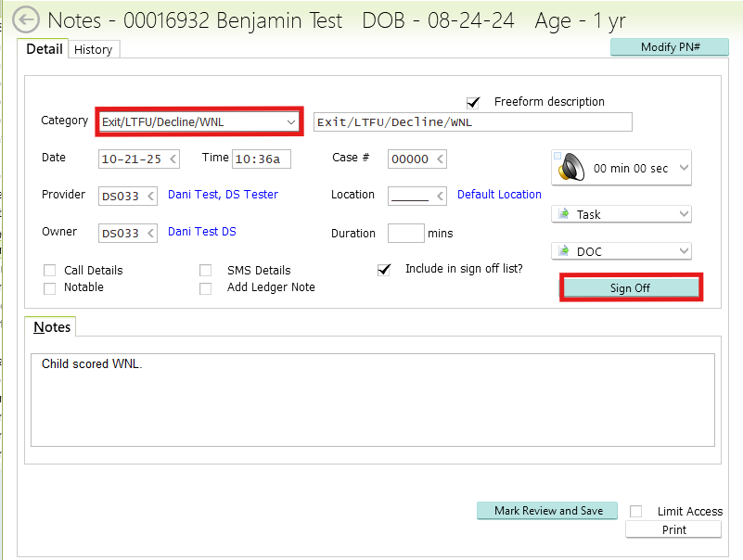Click the Modify PN# button
The width and height of the screenshot is (743, 560).
[669, 47]
